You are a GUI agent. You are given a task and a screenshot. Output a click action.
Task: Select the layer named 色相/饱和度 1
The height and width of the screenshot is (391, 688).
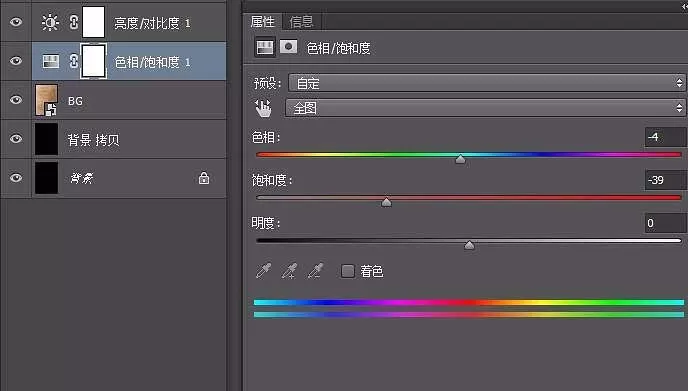point(152,62)
